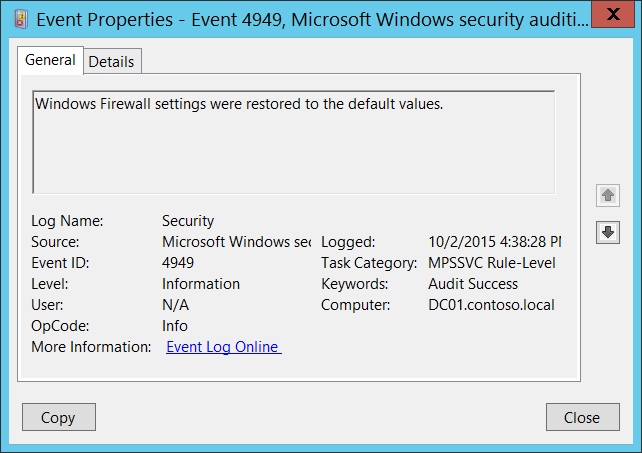
Task: Select the Task Category value MPSSVC Rule-Level
Action: (x=491, y=262)
